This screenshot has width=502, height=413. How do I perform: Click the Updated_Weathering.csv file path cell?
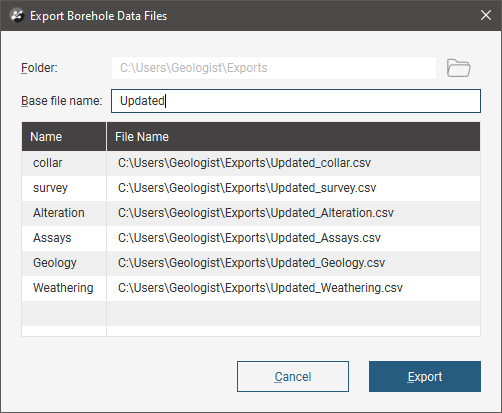tap(293, 288)
